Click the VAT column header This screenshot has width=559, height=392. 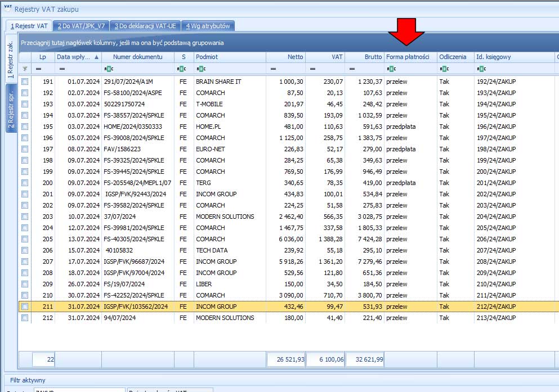pos(325,57)
